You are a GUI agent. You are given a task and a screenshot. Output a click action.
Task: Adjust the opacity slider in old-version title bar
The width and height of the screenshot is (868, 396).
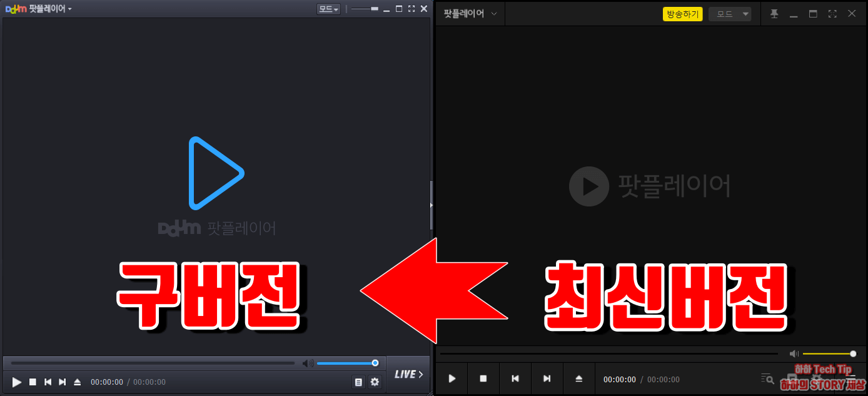coord(365,9)
